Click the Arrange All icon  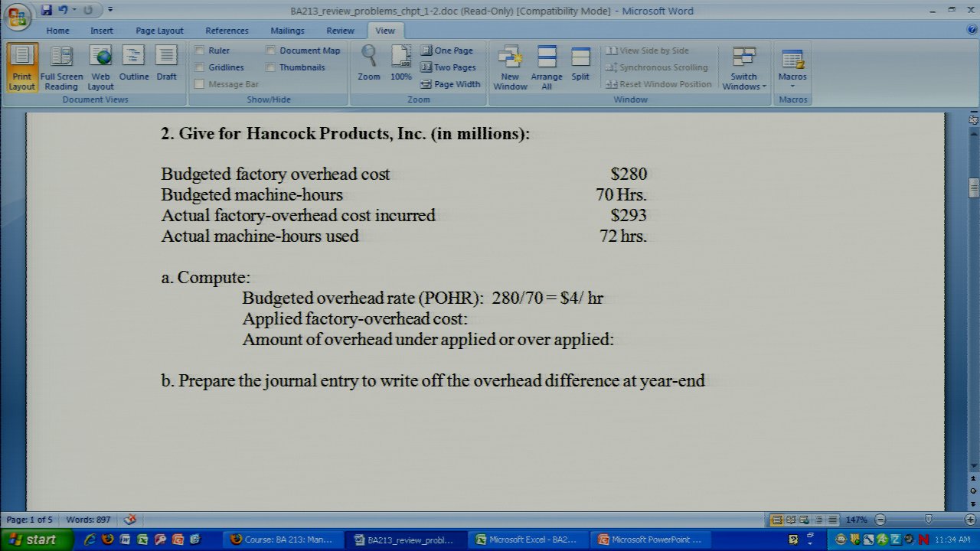tap(547, 67)
